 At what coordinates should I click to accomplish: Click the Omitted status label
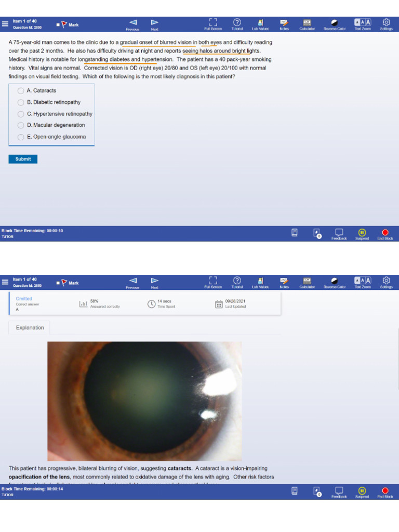click(x=24, y=299)
